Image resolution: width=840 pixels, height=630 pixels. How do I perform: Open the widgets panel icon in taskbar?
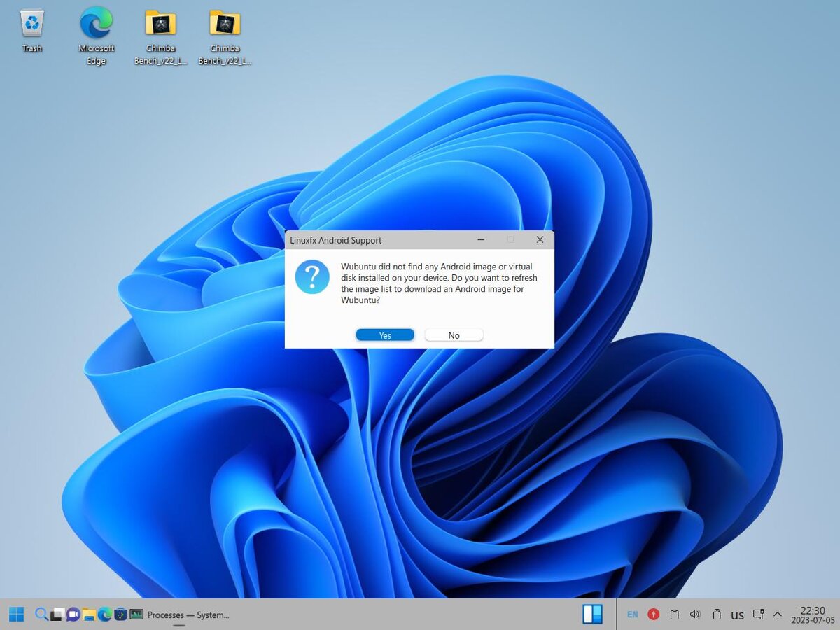pos(592,614)
